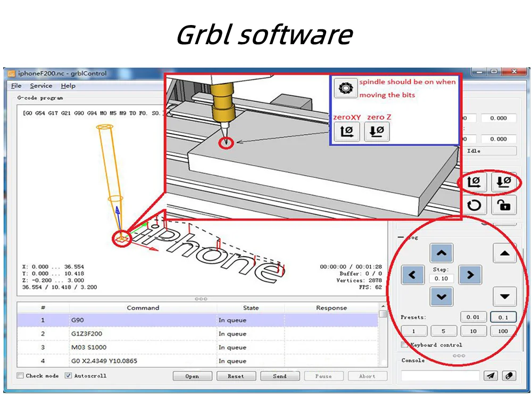Jog X axis right with right chevron
This screenshot has width=532, height=394.
pos(470,275)
